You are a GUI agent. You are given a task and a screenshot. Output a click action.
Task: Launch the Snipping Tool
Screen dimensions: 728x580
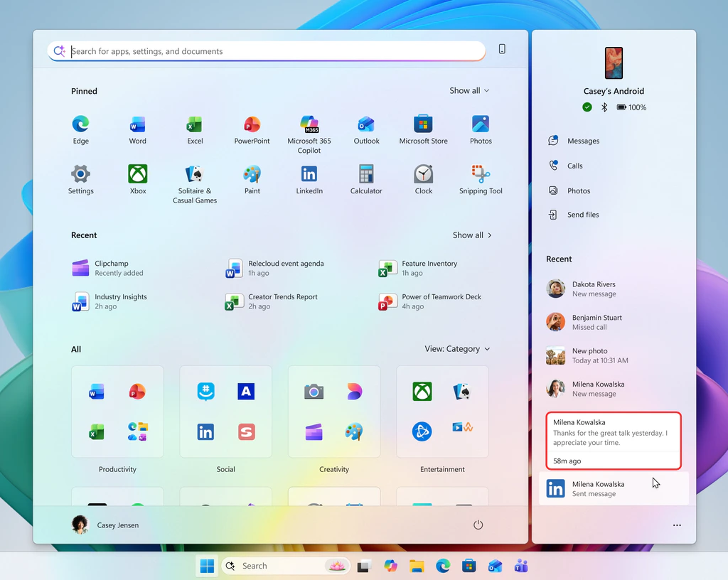[x=481, y=180]
